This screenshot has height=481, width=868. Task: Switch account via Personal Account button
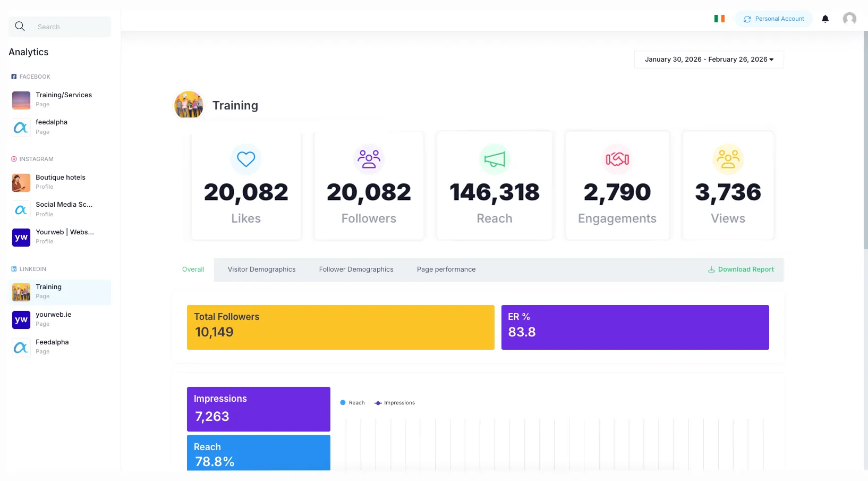(773, 19)
